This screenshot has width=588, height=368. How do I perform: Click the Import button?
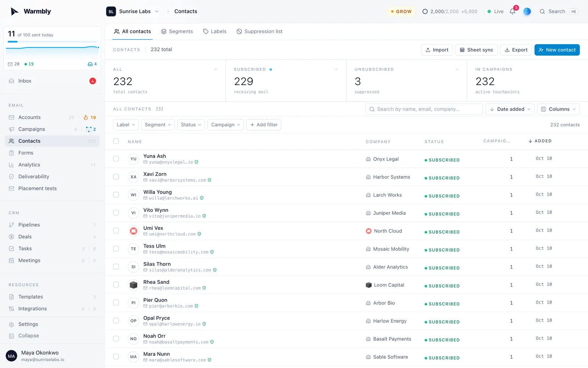click(x=437, y=50)
